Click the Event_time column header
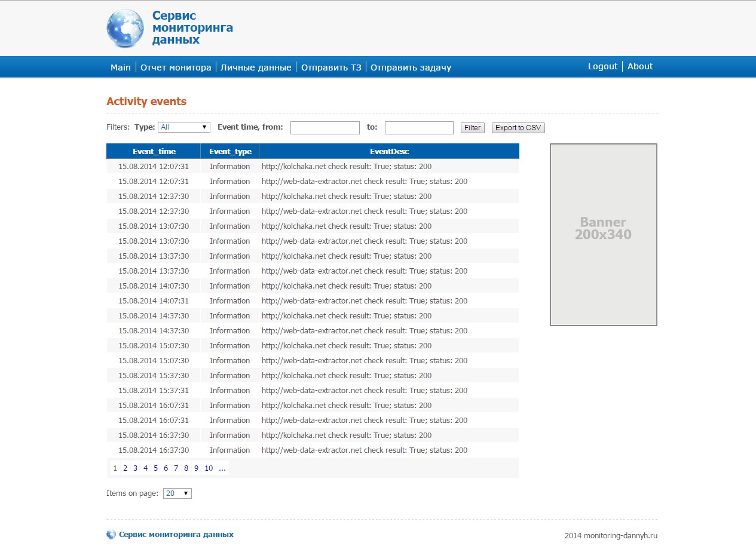The image size is (756, 552). (154, 151)
